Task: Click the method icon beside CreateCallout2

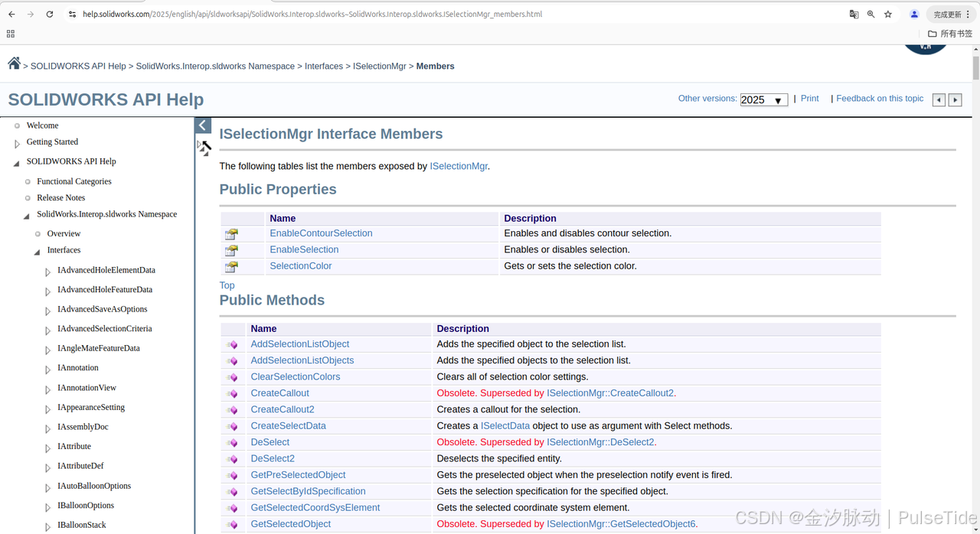Action: 232,410
